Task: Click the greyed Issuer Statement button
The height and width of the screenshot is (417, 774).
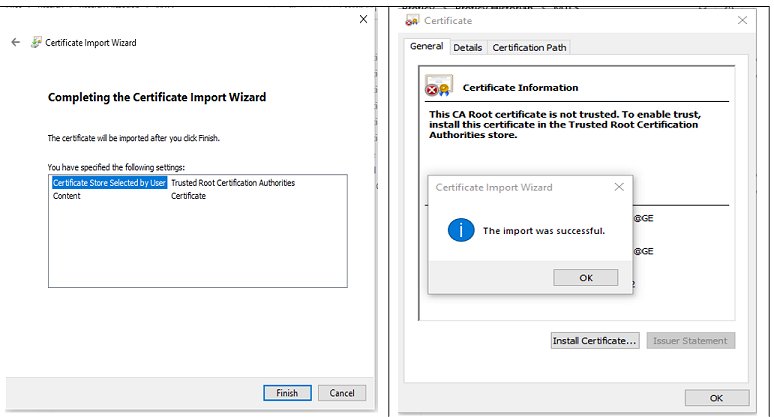Action: [x=691, y=341]
